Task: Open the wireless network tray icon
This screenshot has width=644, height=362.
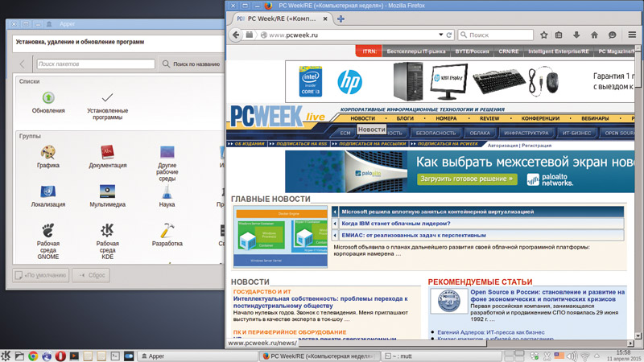Action: [585, 356]
